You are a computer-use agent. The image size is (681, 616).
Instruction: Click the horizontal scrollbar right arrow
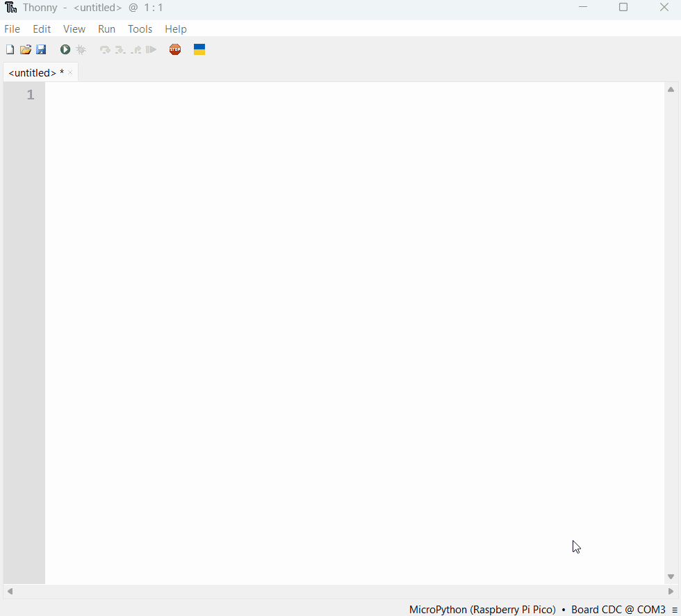(671, 591)
